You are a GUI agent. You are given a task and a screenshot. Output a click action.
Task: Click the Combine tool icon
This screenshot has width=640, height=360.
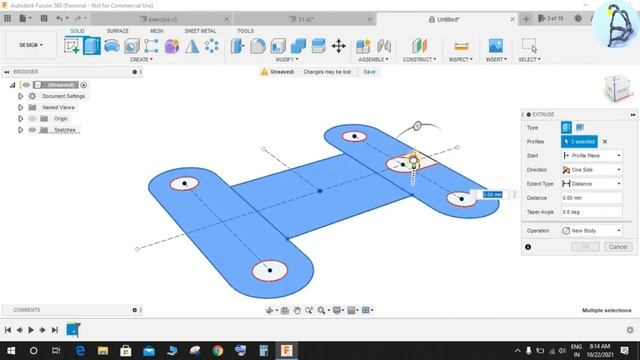click(298, 46)
